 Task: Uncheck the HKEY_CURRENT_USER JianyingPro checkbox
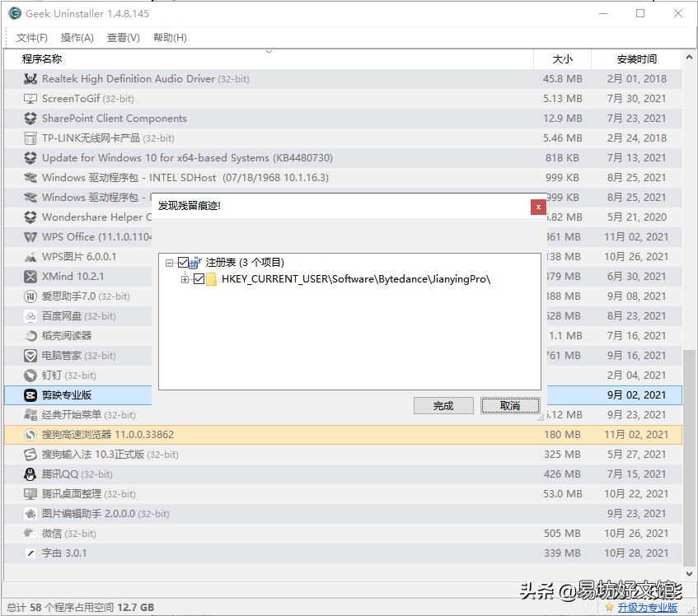199,279
